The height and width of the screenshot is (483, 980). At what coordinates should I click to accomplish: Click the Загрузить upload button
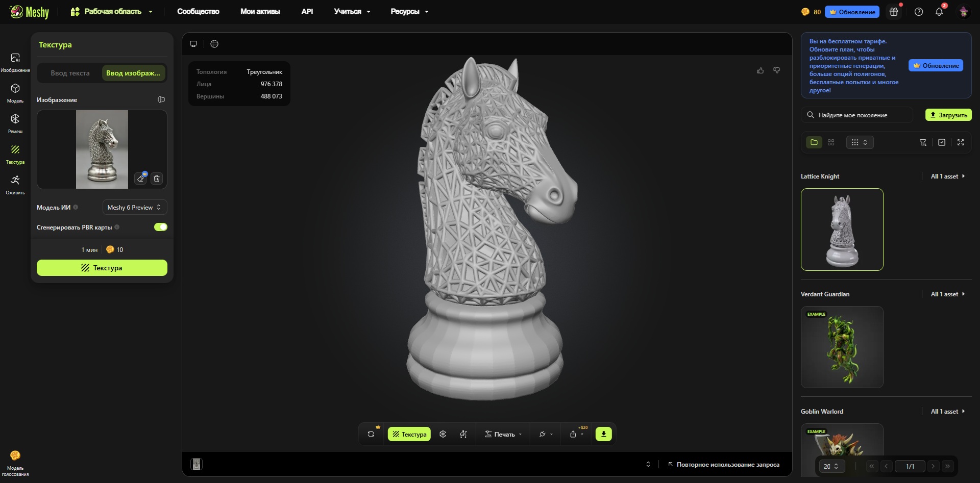coord(948,115)
